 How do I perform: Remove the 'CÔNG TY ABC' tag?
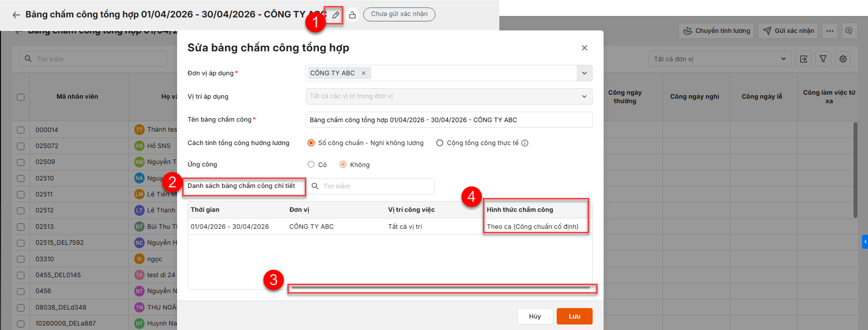point(364,73)
